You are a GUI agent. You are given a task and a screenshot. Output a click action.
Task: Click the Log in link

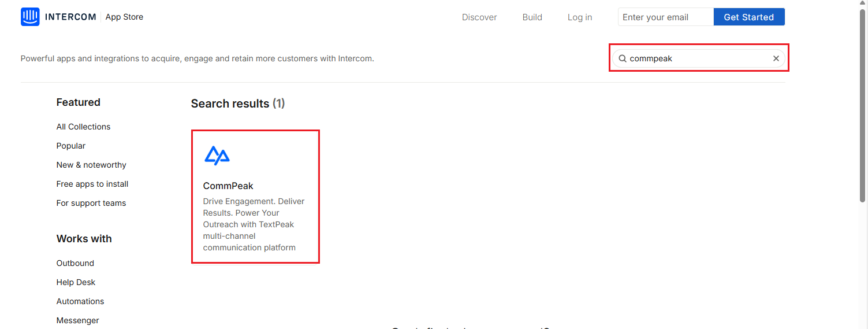point(580,17)
